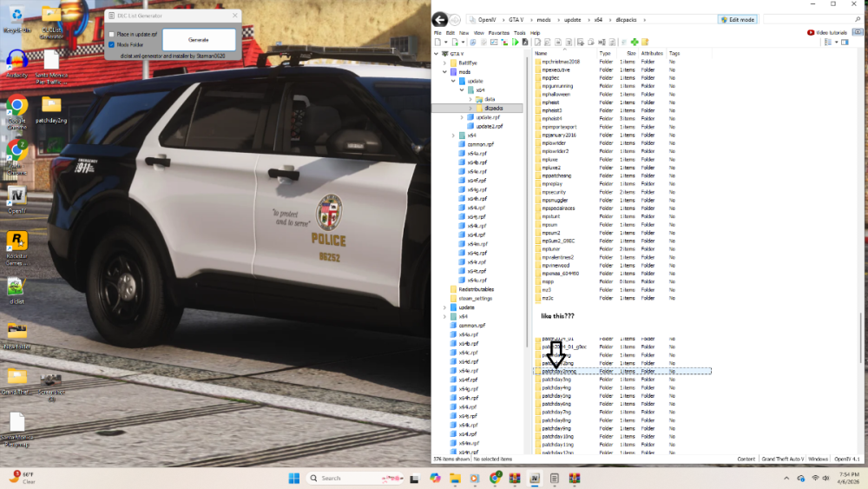Expand the BattlEye tree node
The width and height of the screenshot is (868, 489).
(x=444, y=63)
